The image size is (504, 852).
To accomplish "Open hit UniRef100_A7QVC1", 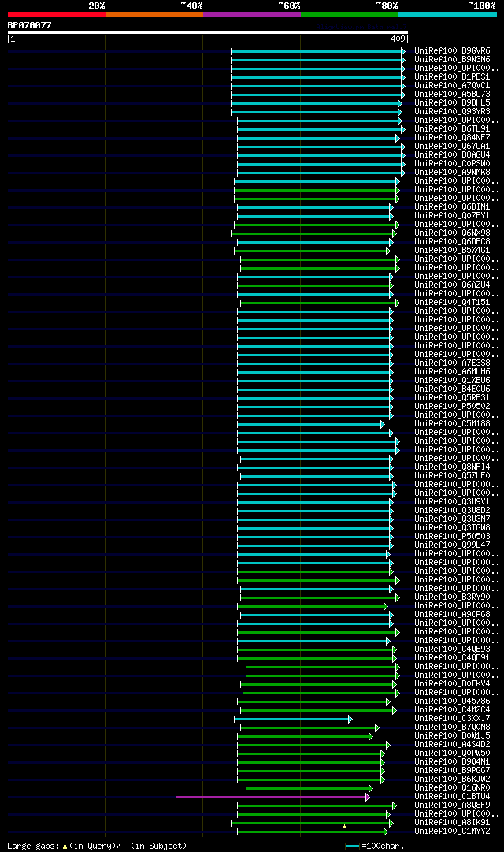I will 452,86.
